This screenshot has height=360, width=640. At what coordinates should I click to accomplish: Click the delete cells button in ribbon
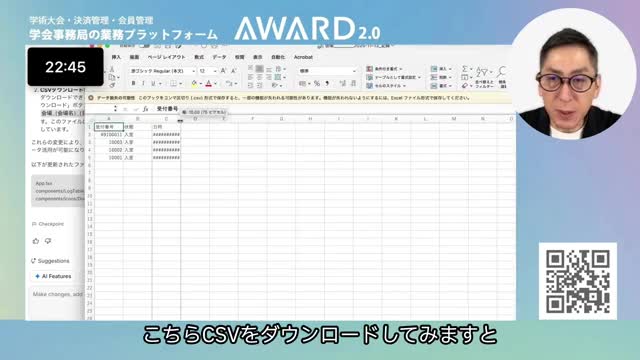pyautogui.click(x=441, y=77)
